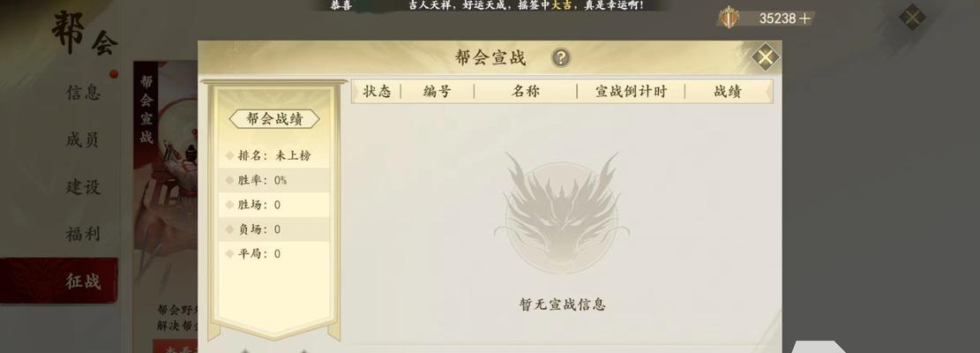
Task: Click the gold currency emblem icon
Action: coord(729,18)
